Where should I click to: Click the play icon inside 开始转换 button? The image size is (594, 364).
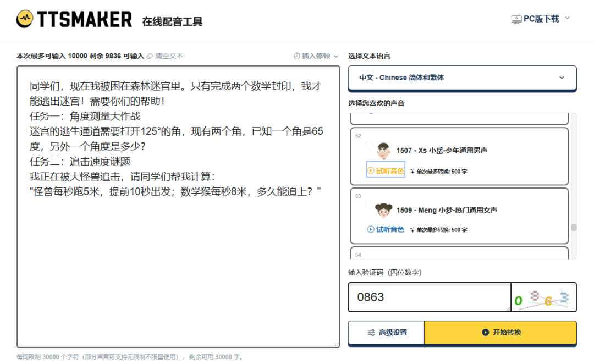click(485, 333)
